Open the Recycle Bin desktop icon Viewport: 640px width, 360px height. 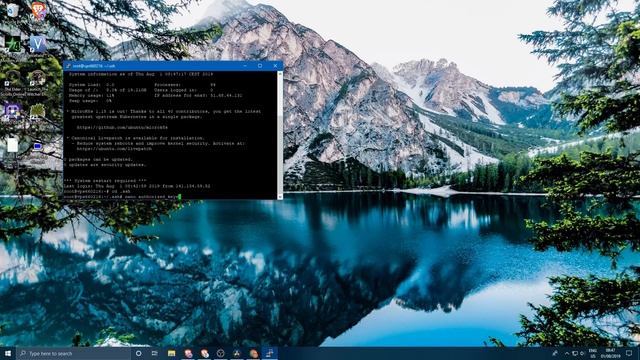12,10
